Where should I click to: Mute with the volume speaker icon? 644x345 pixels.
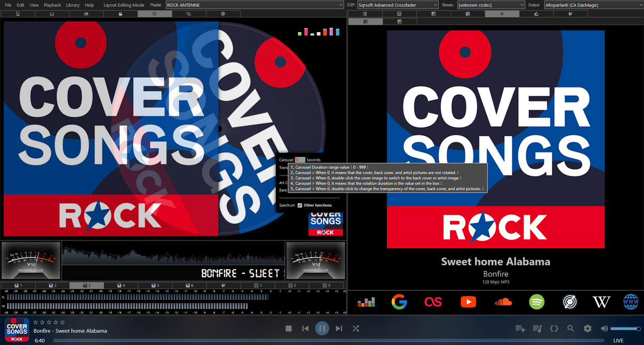click(604, 328)
